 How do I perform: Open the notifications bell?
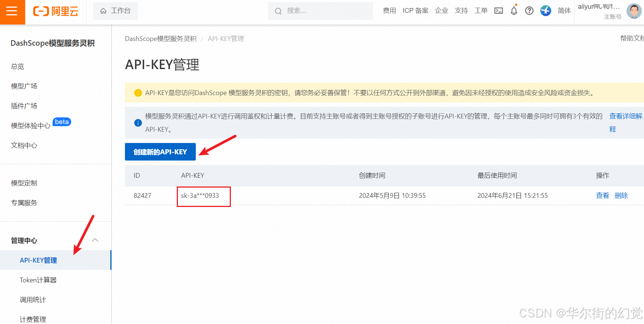(514, 10)
